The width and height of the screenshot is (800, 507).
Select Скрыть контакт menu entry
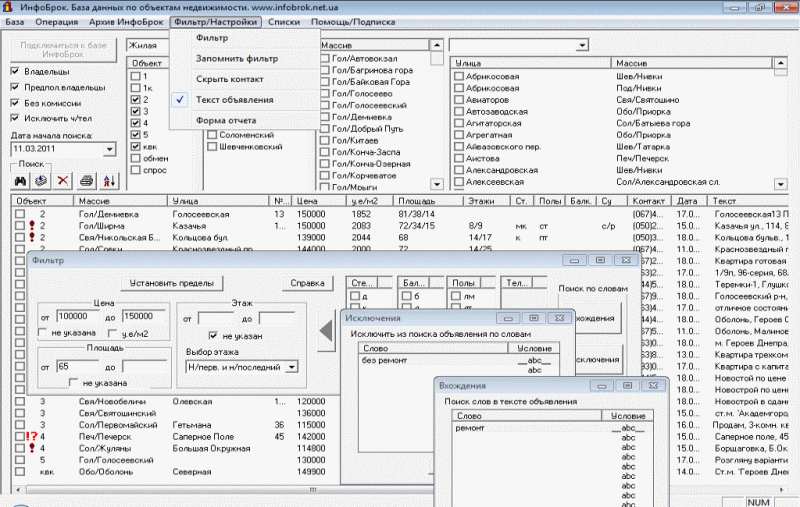pyautogui.click(x=244, y=79)
